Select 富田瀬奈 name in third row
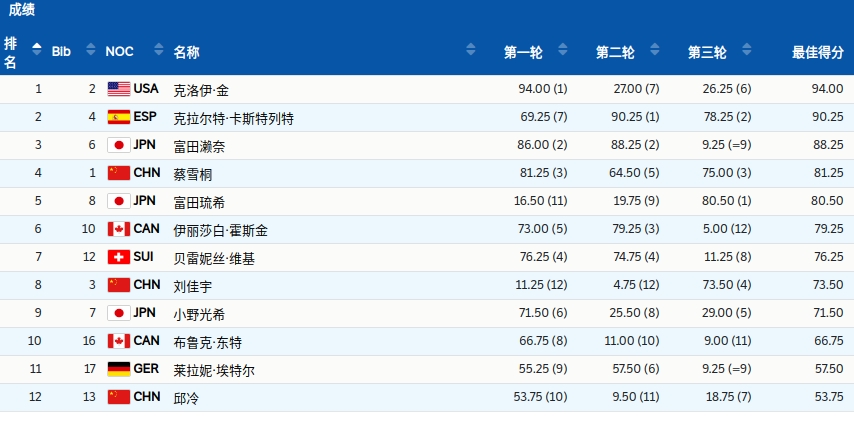 coord(199,146)
